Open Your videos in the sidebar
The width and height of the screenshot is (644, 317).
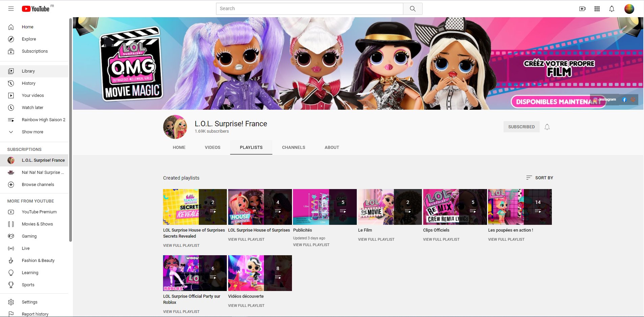coord(34,96)
